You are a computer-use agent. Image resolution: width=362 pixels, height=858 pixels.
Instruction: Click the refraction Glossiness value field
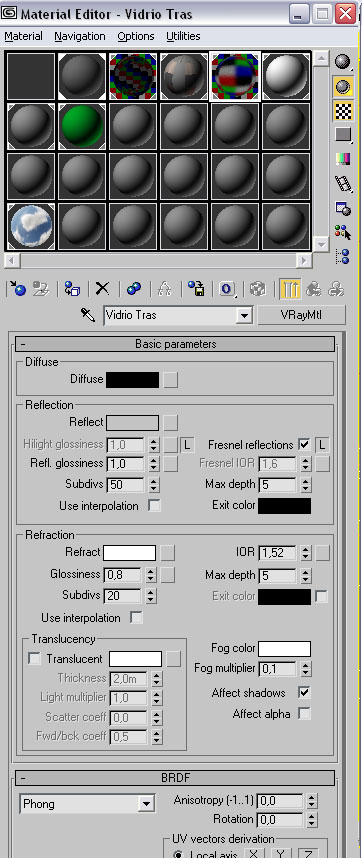pos(123,575)
